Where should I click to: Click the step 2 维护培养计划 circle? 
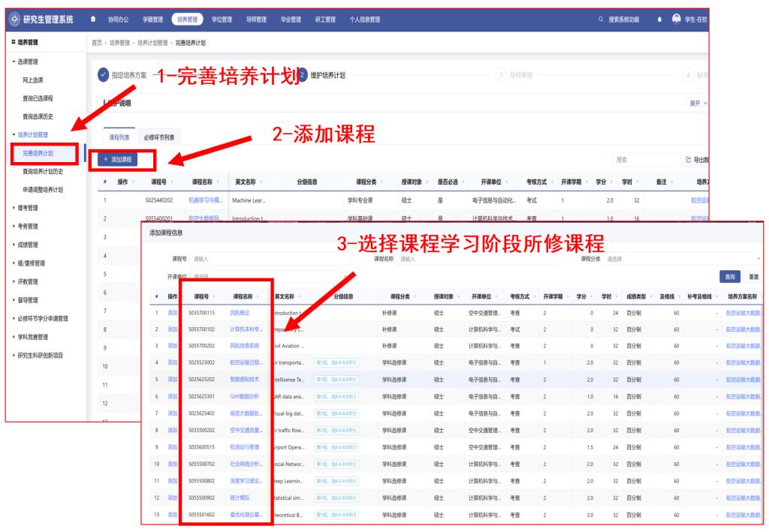click(x=303, y=75)
